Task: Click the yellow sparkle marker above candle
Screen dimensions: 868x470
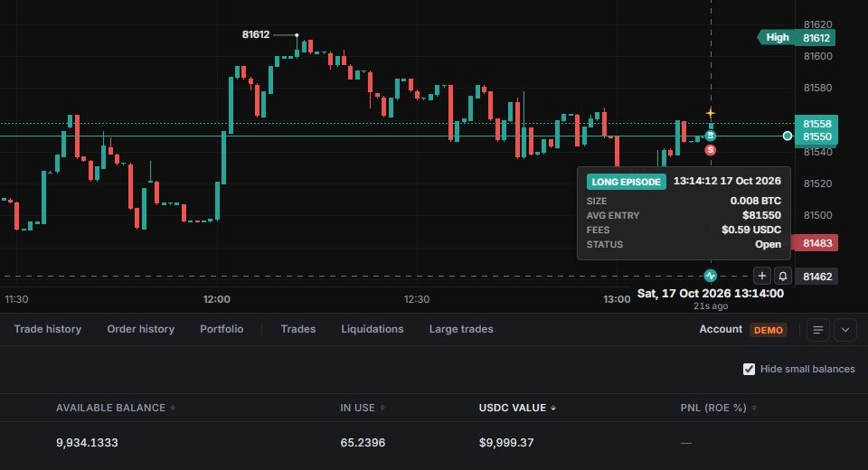Action: click(x=711, y=114)
